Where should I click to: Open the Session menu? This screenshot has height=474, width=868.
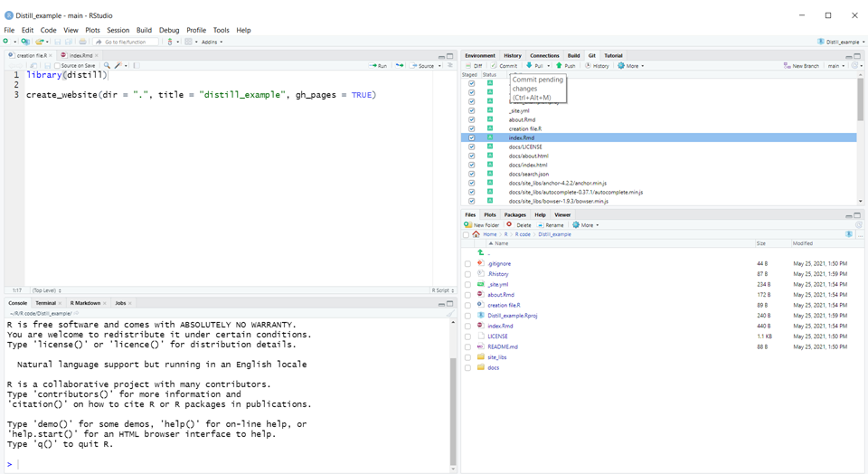pos(118,30)
